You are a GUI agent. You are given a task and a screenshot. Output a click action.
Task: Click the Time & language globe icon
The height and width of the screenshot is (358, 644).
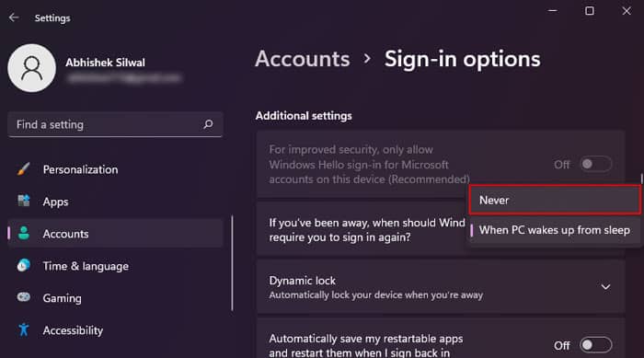tap(23, 266)
